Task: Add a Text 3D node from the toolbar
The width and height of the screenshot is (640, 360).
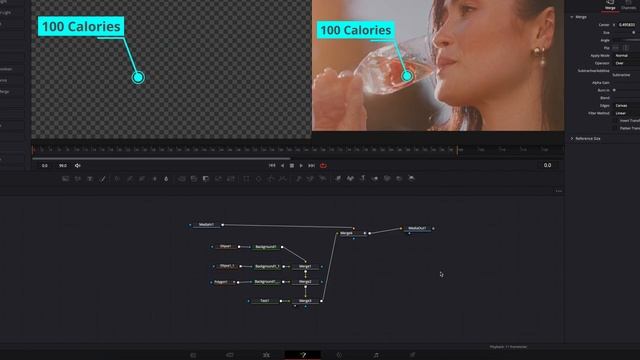Action: coord(362,179)
